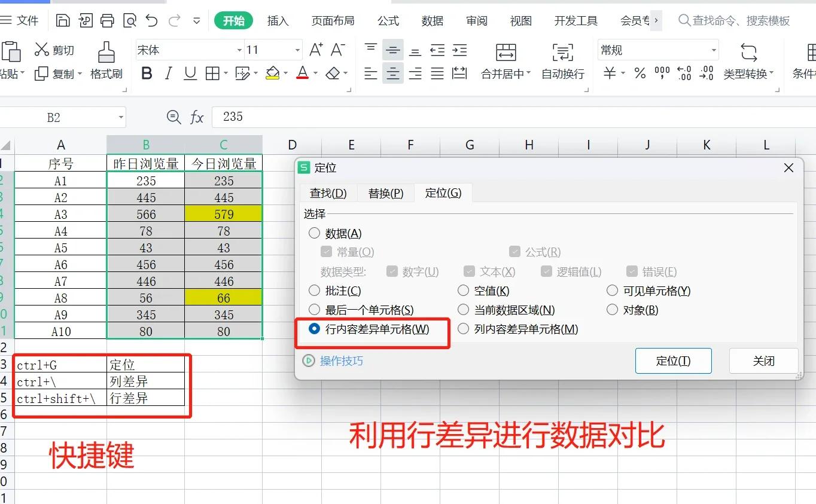Open the font name 宋体 dropdown
Viewport: 816px width, 504px height.
pos(239,50)
